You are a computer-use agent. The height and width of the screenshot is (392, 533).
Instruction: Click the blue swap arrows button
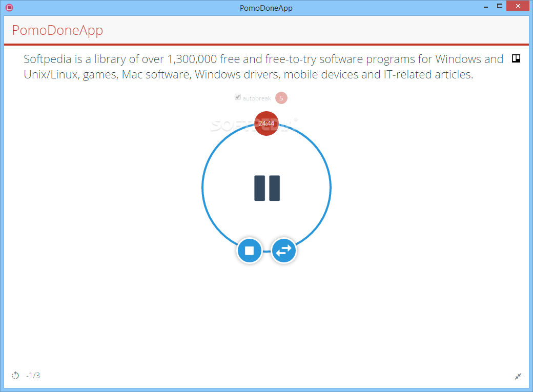pyautogui.click(x=283, y=251)
